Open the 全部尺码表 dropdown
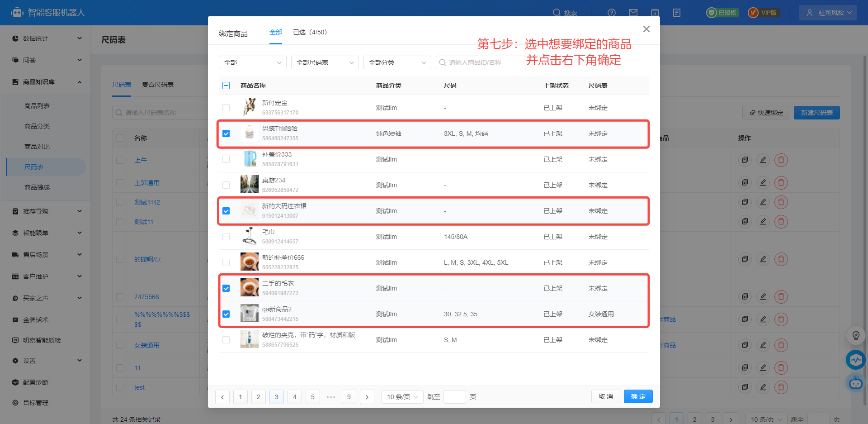868x424 pixels. (x=325, y=62)
